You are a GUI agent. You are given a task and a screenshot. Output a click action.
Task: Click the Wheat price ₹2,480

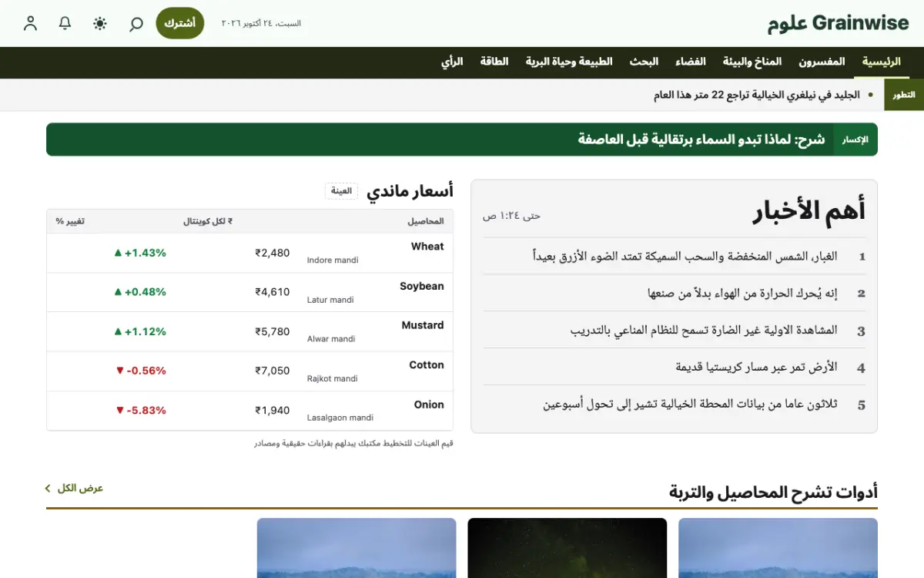coord(273,253)
